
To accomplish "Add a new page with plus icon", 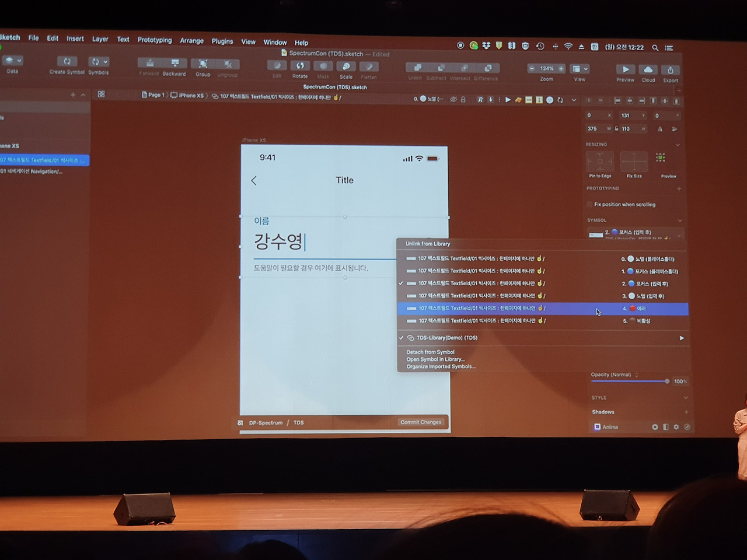I will point(73,94).
